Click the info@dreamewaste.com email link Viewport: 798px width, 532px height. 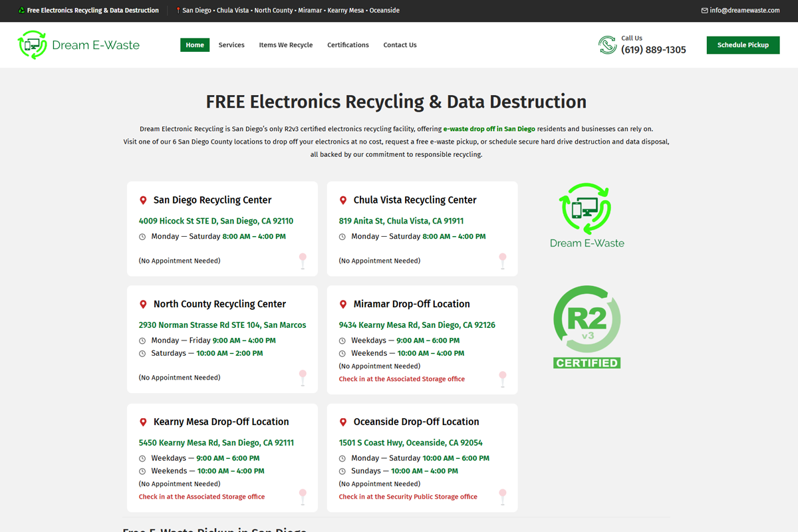[745, 11]
